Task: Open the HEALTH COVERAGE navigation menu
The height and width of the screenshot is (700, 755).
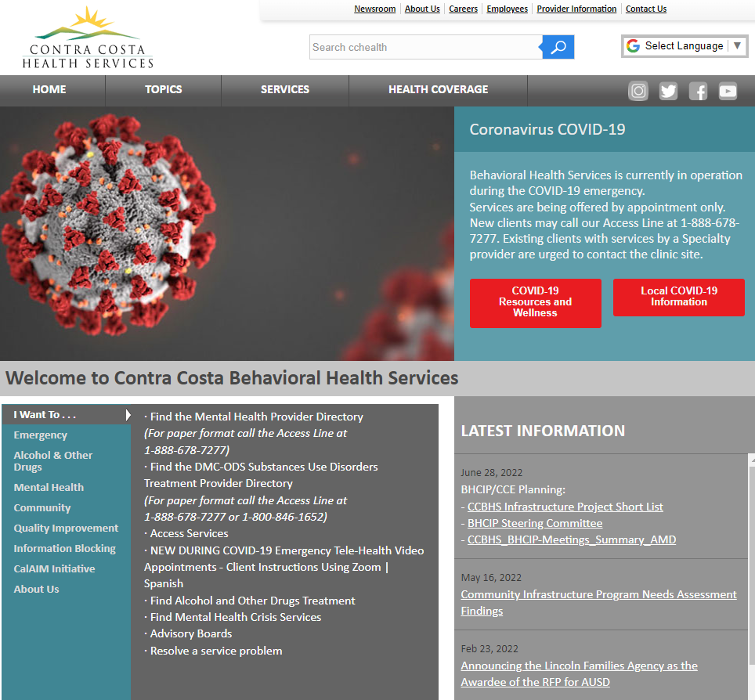Action: click(x=438, y=89)
